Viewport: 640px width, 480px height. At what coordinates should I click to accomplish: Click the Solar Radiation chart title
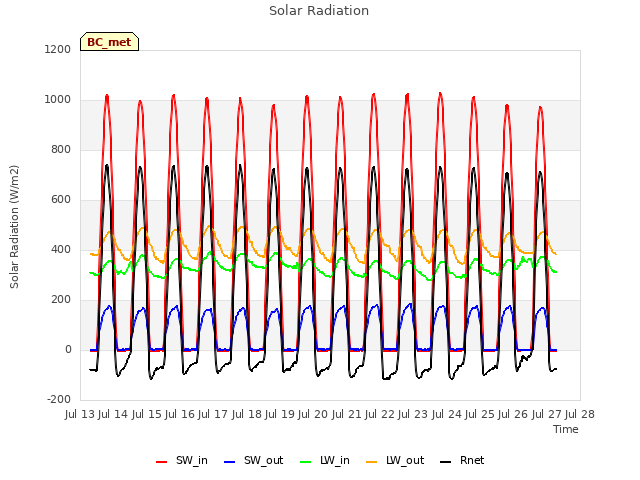pyautogui.click(x=319, y=11)
